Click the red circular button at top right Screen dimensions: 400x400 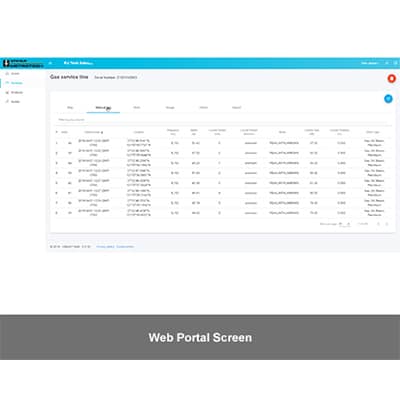click(392, 78)
